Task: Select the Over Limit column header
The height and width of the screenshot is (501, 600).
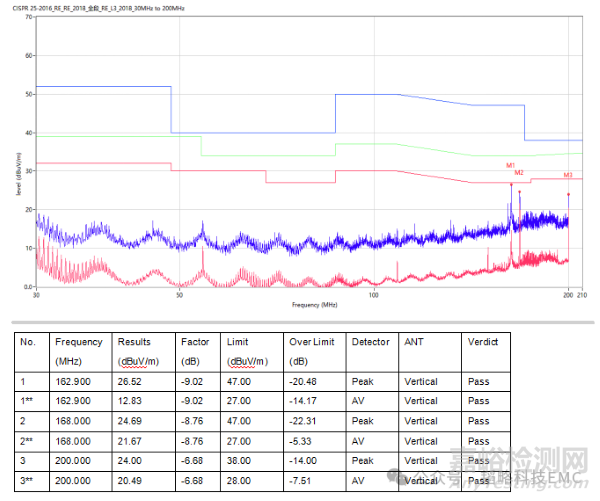Action: point(311,342)
